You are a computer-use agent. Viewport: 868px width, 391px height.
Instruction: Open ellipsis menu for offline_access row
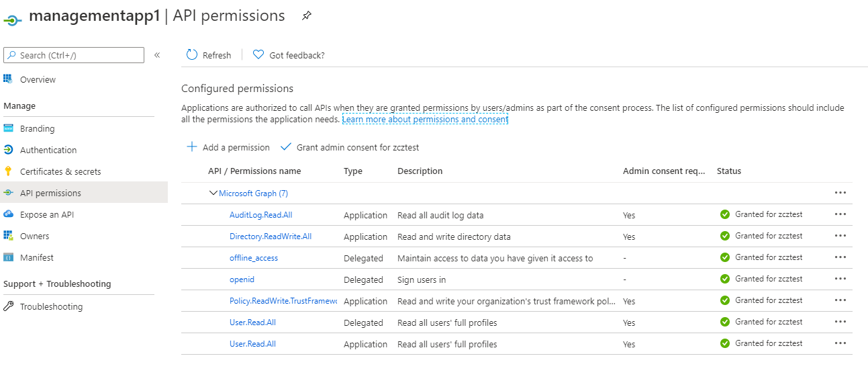pos(840,257)
